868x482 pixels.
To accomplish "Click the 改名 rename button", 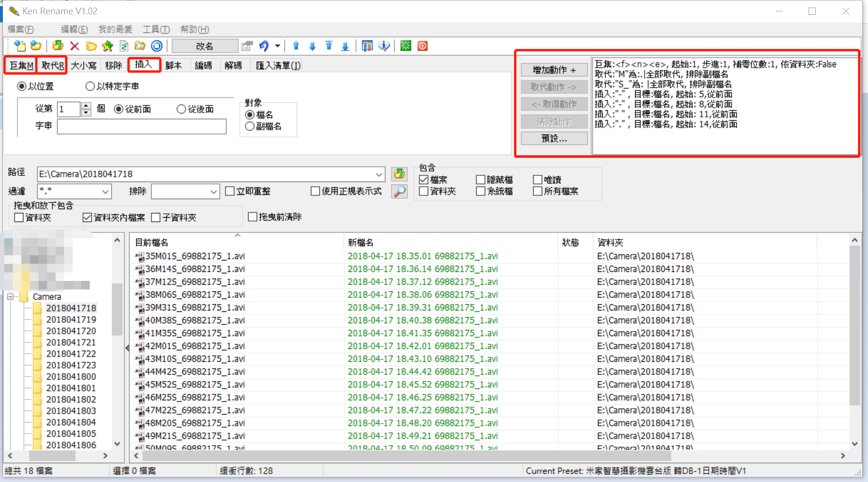I will (205, 46).
